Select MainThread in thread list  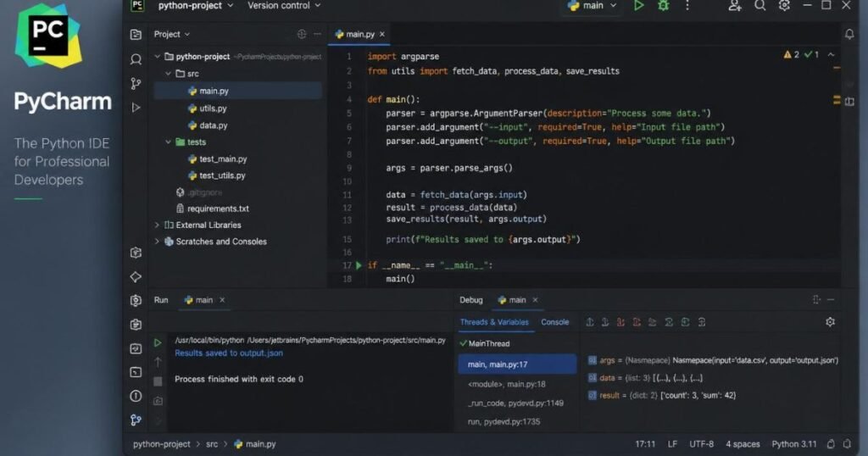click(485, 343)
